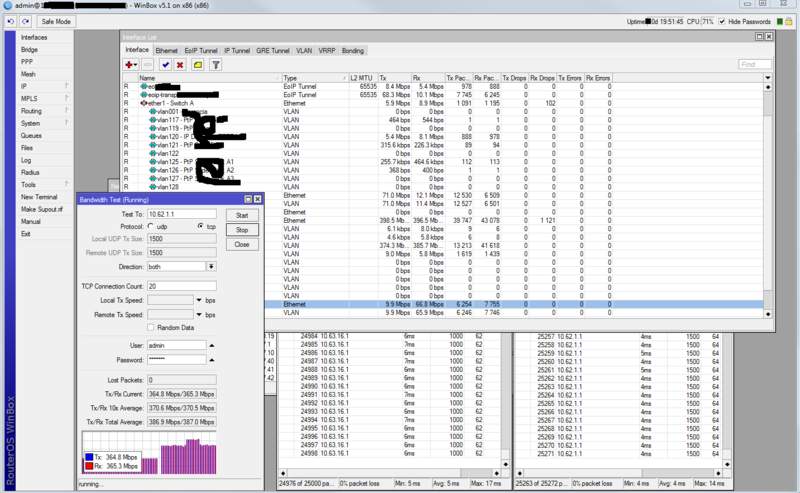800x493 pixels.
Task: Expand the Routing submenu in sidebar
Action: tap(66, 110)
